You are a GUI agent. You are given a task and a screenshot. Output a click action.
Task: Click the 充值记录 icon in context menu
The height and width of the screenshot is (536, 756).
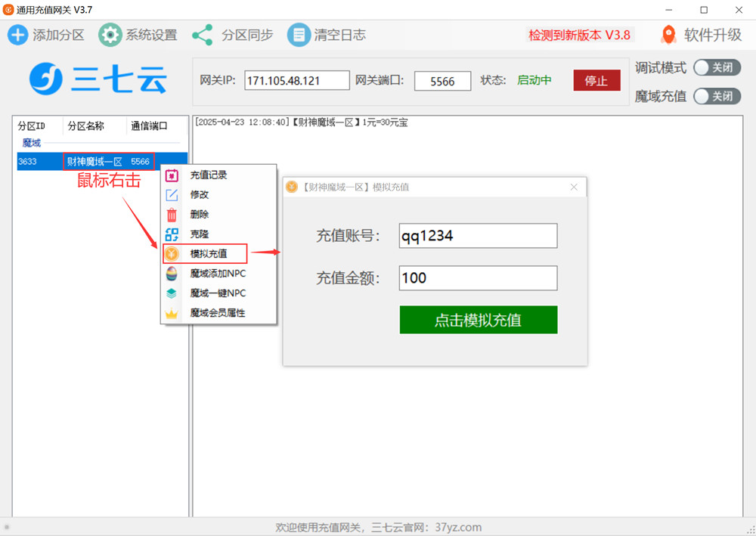coord(172,175)
